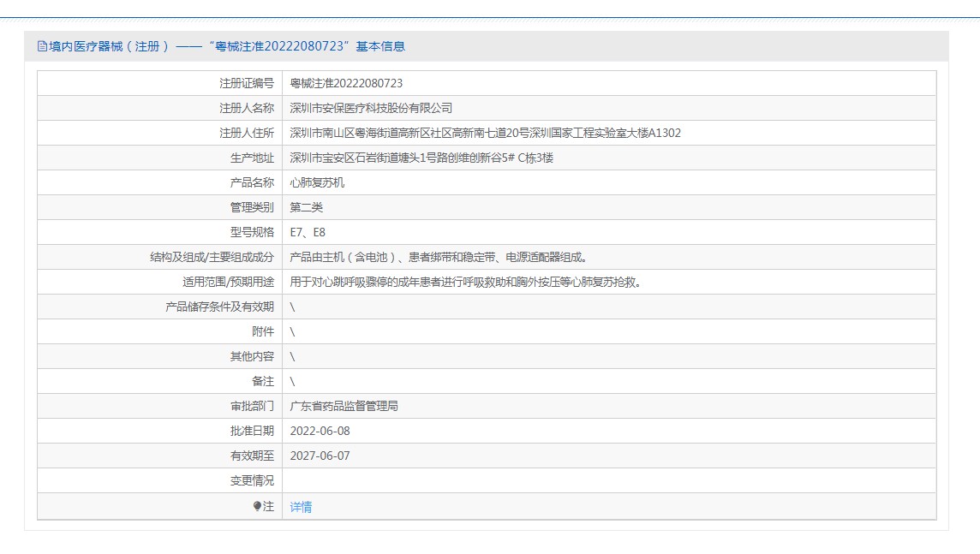The image size is (980, 554).
Task: Click the 备注 label
Action: pos(262,382)
